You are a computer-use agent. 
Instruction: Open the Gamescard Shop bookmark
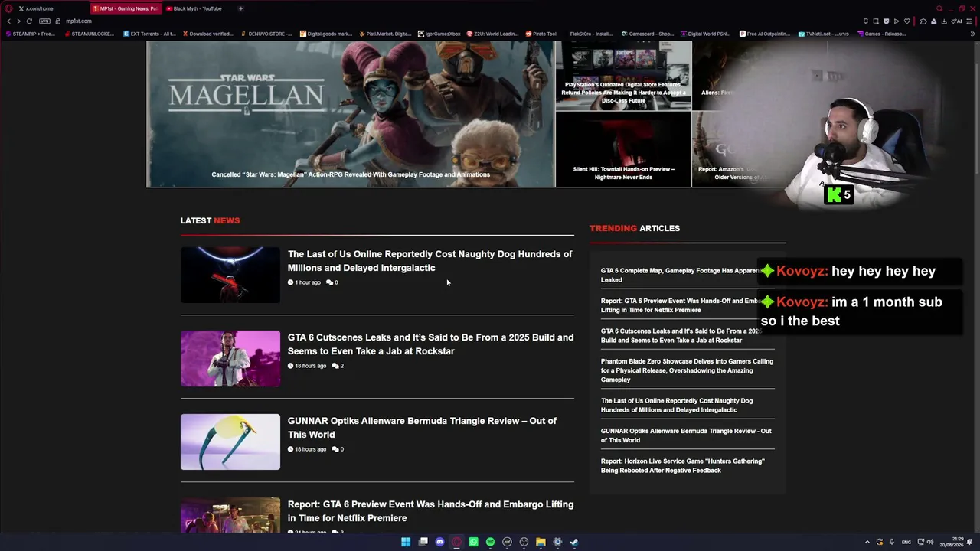pyautogui.click(x=648, y=34)
